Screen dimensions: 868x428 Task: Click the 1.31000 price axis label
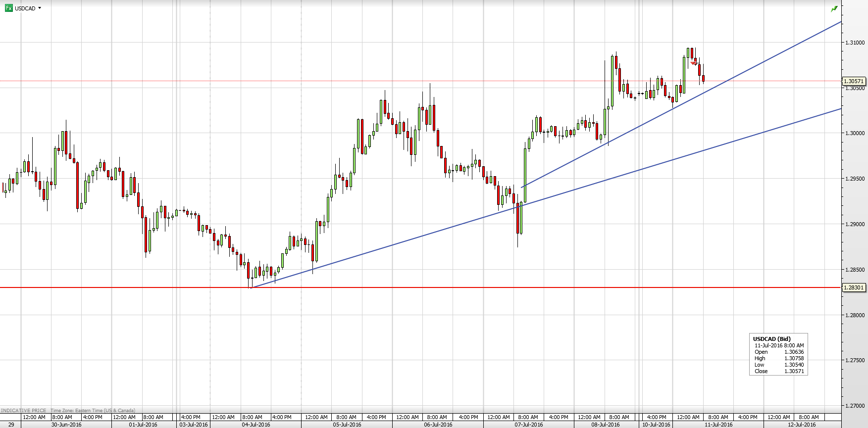pyautogui.click(x=855, y=43)
